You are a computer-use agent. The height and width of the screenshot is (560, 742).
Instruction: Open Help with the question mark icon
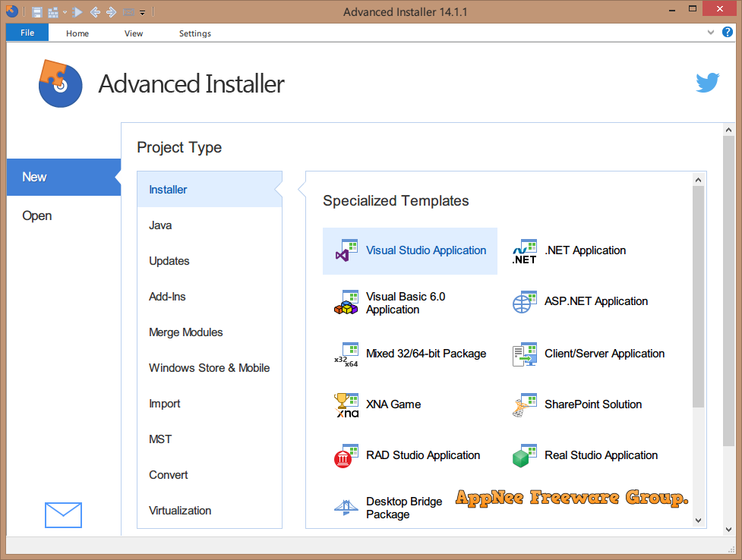728,32
